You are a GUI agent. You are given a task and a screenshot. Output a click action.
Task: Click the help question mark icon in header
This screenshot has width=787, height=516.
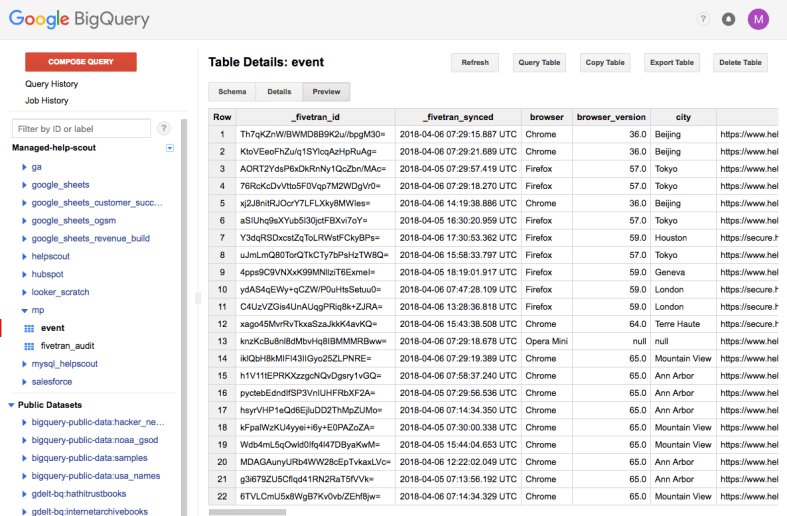pos(703,19)
